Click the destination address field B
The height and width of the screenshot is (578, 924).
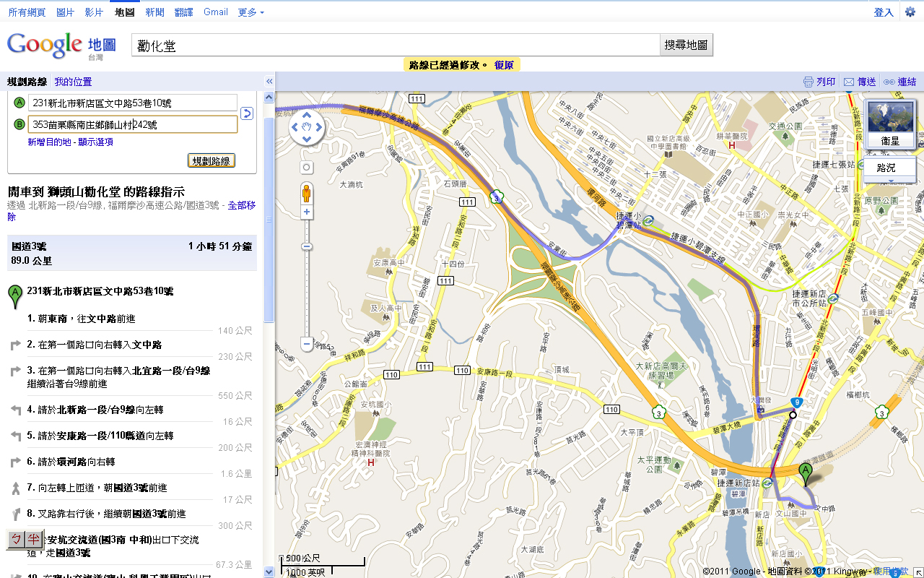(133, 124)
